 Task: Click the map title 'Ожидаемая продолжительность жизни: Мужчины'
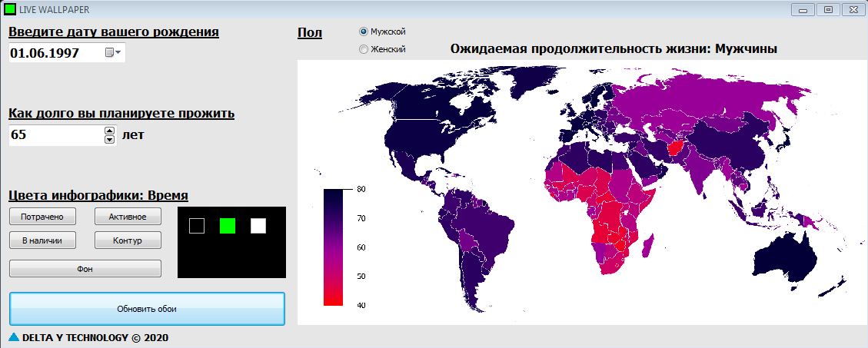[x=614, y=48]
